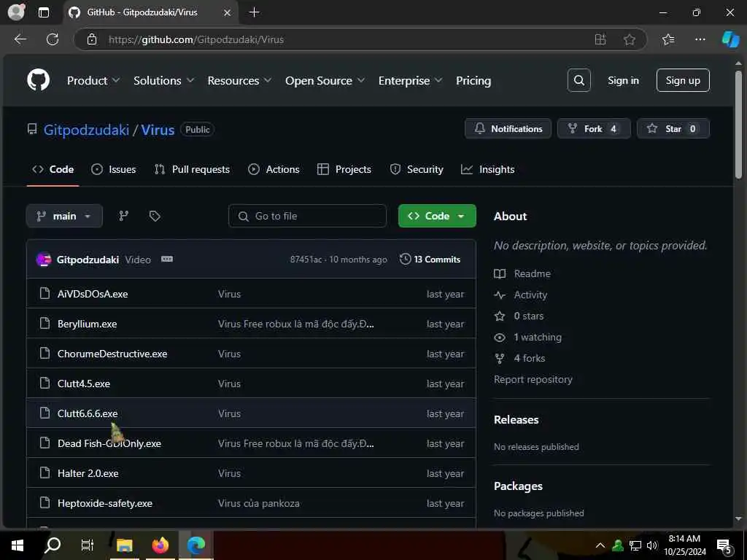Open the volume speaker tray icon
The image size is (747, 560).
[652, 545]
